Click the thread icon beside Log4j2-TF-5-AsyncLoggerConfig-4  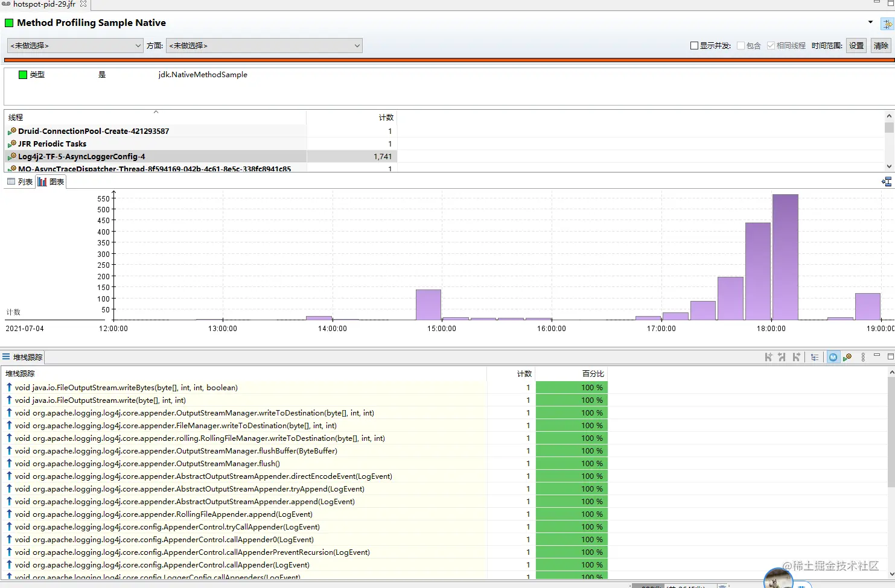point(11,156)
